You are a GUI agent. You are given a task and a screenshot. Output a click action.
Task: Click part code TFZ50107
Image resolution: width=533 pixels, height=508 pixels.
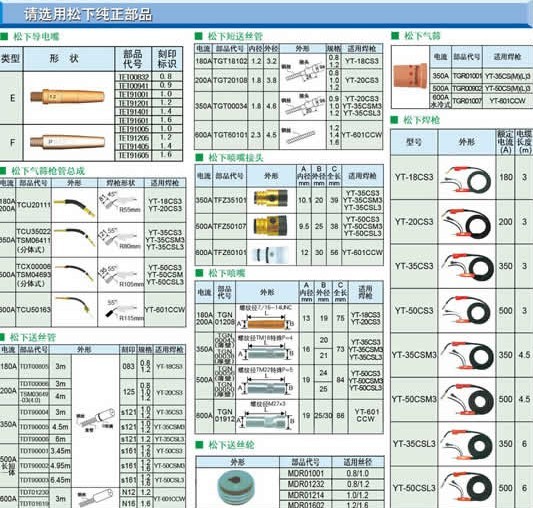pyautogui.click(x=230, y=226)
